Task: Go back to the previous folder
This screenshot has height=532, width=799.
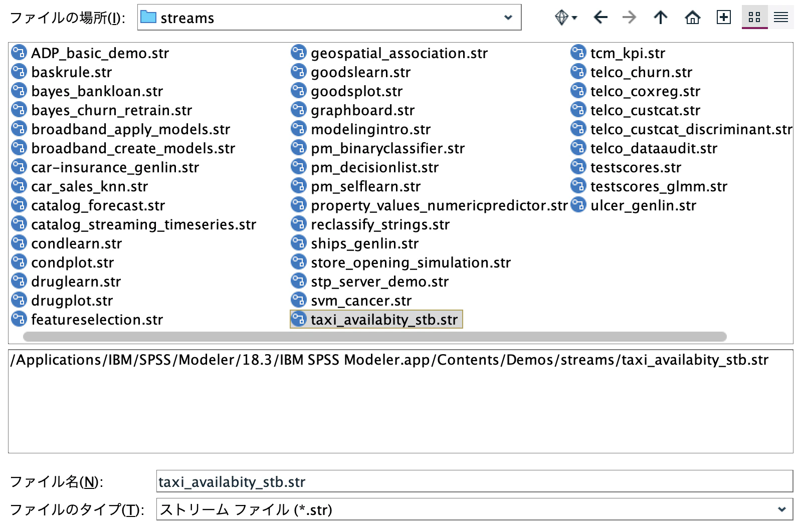Action: [x=600, y=18]
